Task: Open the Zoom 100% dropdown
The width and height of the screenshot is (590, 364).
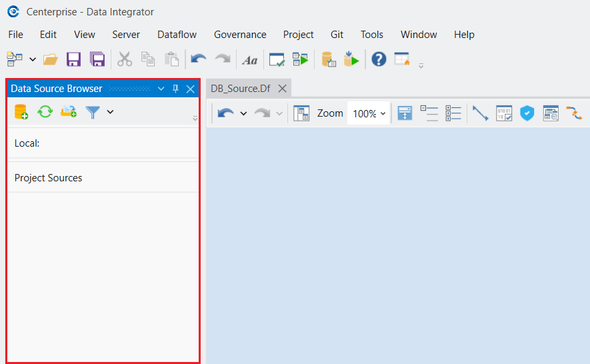Action: (x=369, y=113)
